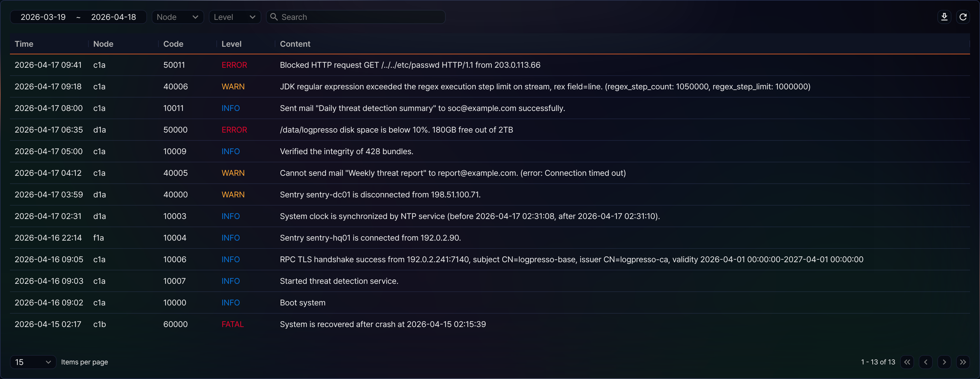Click the start date 2026-03-19
Screen dimensions: 980x379
[43, 17]
